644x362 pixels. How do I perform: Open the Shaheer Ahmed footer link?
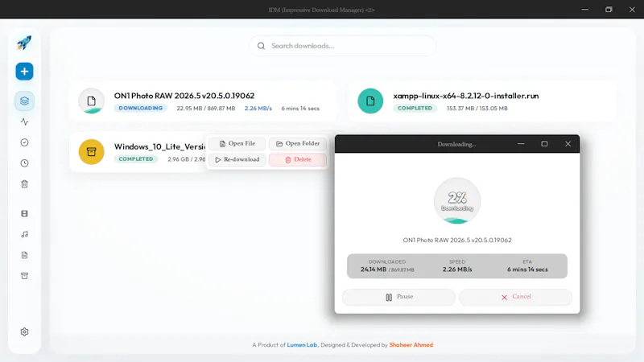411,345
